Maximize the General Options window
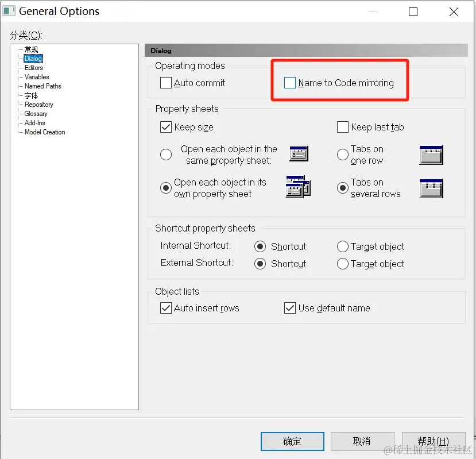The width and height of the screenshot is (476, 459). pyautogui.click(x=413, y=12)
